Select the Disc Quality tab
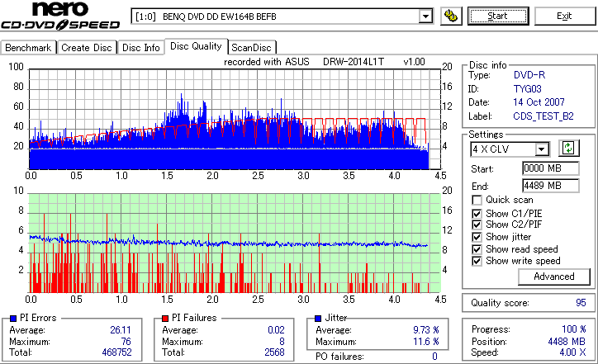The width and height of the screenshot is (598, 364). (x=196, y=46)
